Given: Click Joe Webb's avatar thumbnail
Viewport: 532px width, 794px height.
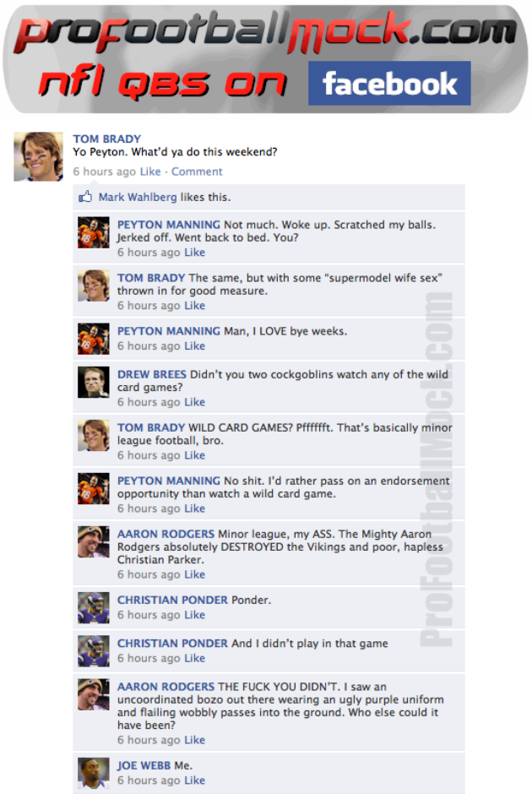Looking at the screenshot, I should pyautogui.click(x=93, y=773).
